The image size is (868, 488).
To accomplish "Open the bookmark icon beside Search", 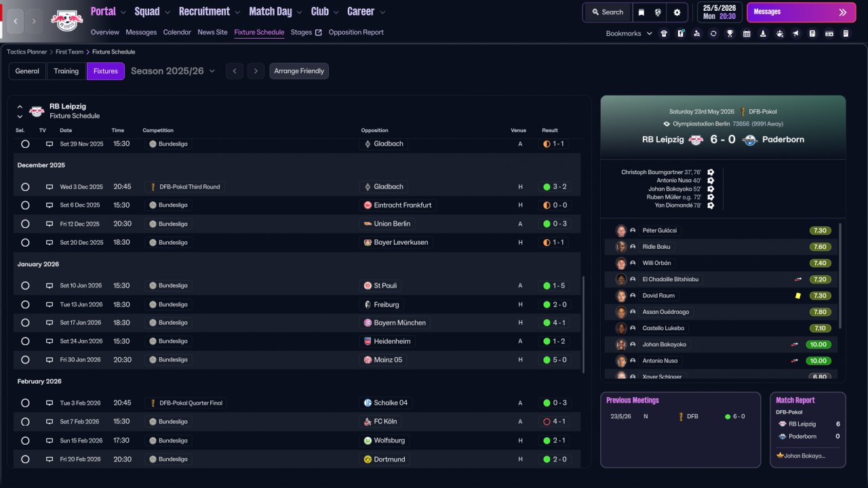I will [642, 12].
